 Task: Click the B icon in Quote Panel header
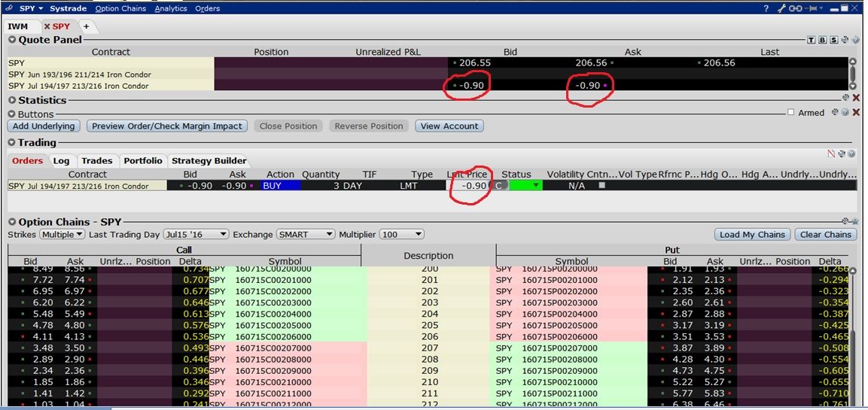pyautogui.click(x=823, y=40)
